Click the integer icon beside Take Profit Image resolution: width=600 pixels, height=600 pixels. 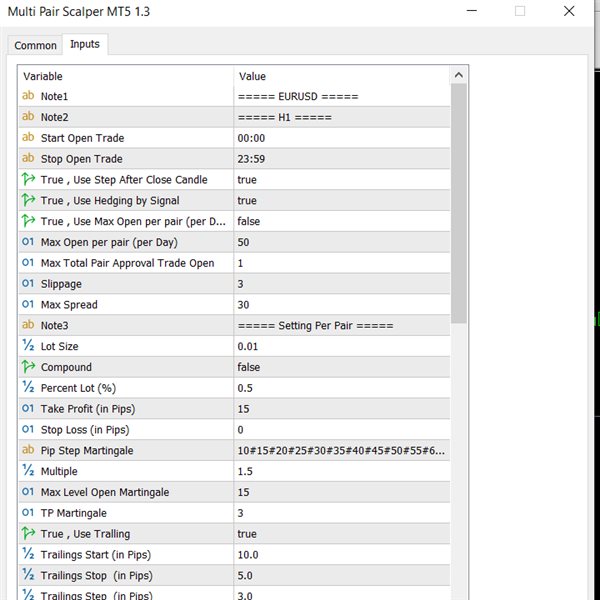[x=28, y=408]
